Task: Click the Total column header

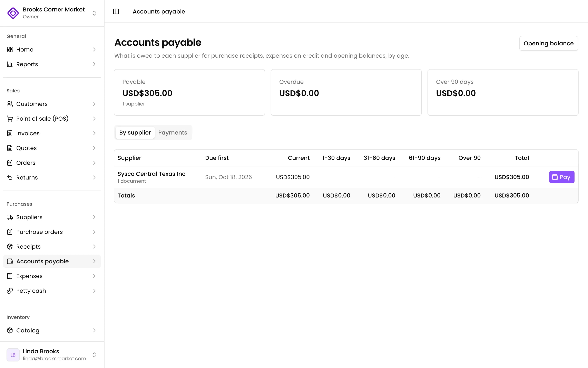Action: click(x=522, y=158)
